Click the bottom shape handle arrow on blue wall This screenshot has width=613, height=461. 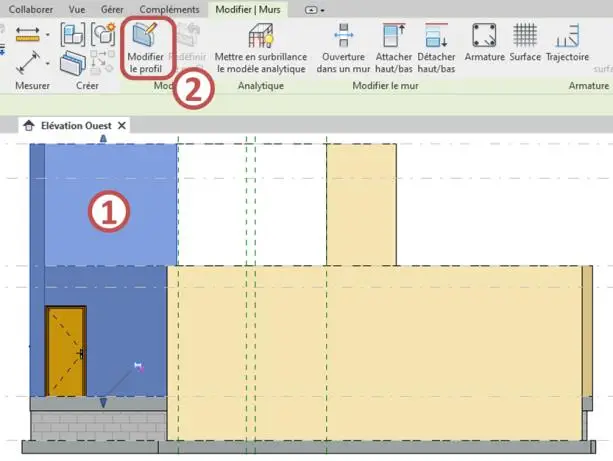coord(103,403)
